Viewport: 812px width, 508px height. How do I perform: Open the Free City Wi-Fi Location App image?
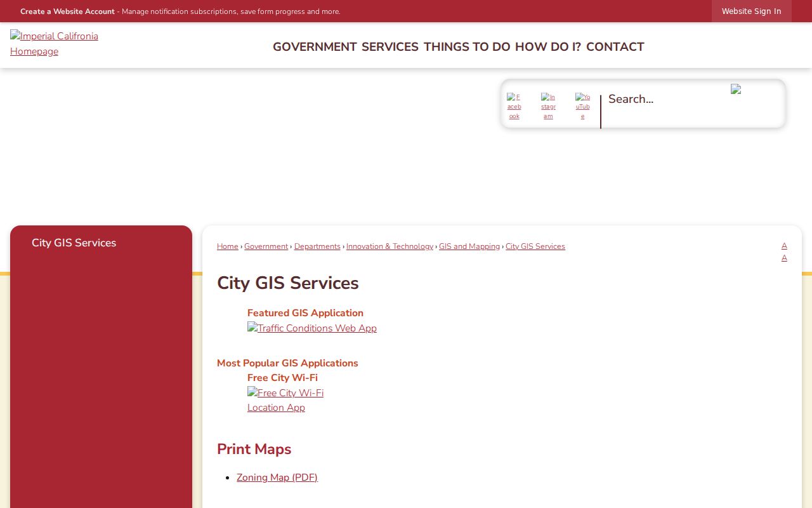[x=285, y=400]
